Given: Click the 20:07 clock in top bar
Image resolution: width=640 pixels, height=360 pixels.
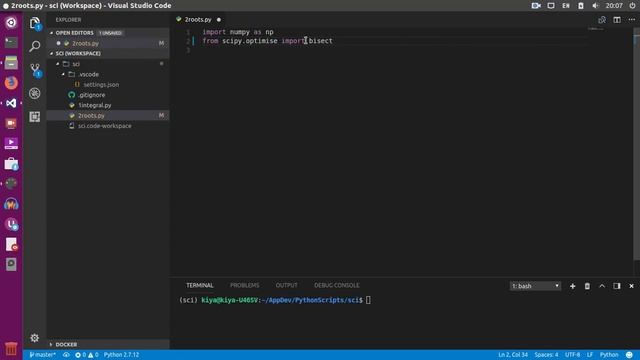Looking at the screenshot, I should (x=614, y=6).
